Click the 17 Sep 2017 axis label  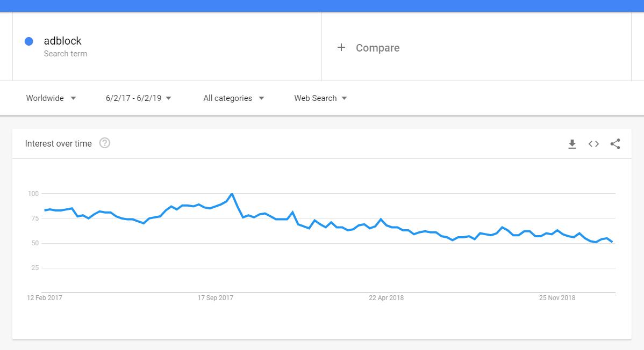[217, 297]
